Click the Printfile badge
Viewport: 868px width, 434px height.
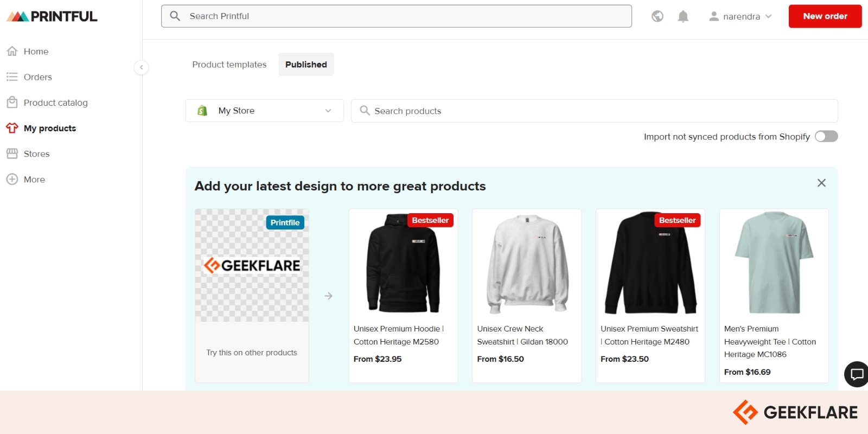(285, 222)
